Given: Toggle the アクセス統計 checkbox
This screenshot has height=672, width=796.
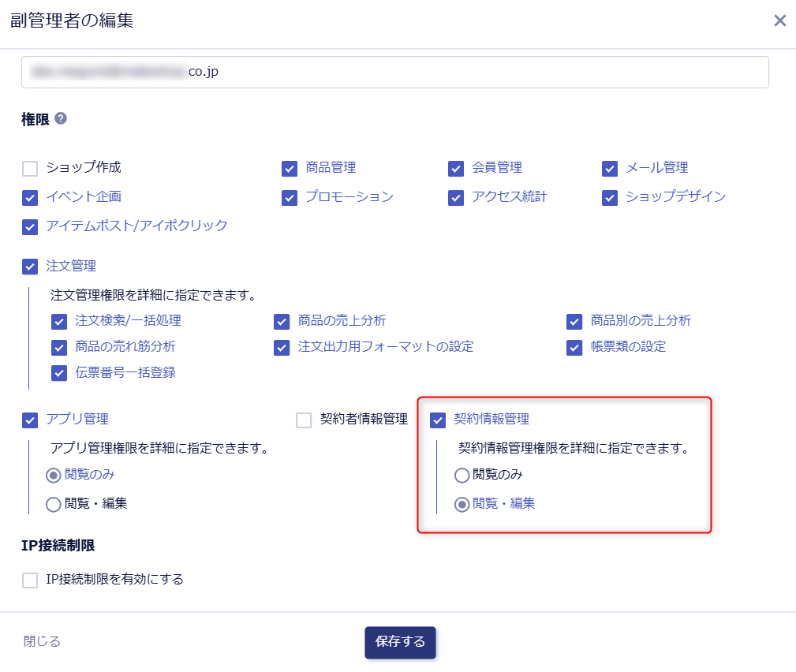Looking at the screenshot, I should coord(456,198).
